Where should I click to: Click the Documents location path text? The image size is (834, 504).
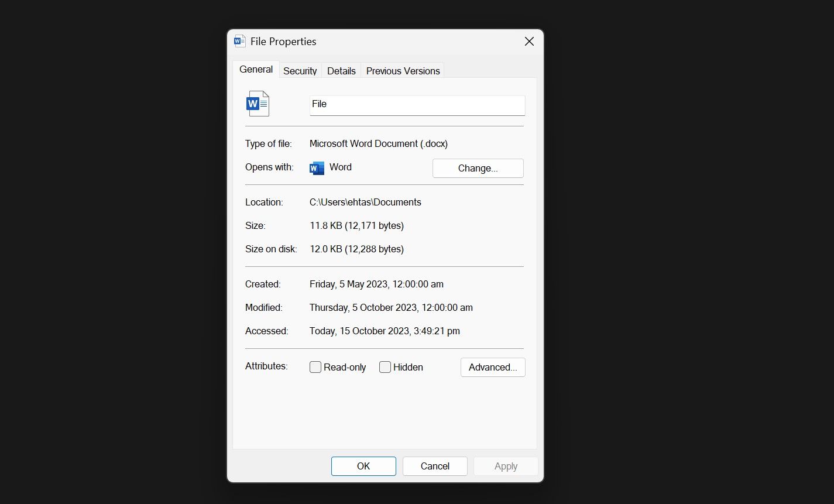click(x=365, y=202)
